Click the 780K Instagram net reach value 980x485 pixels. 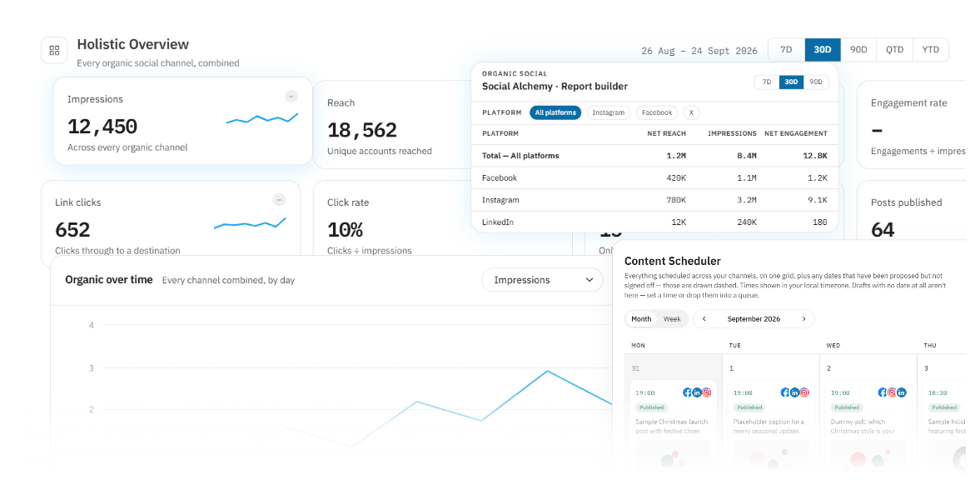tap(675, 200)
